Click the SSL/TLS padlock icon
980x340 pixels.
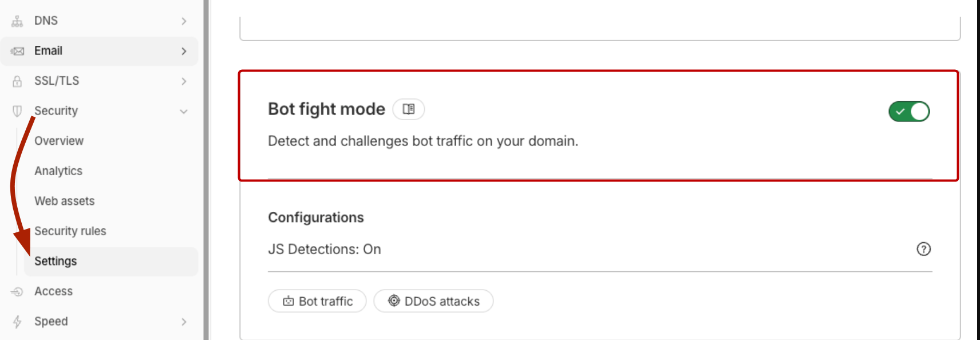(17, 81)
